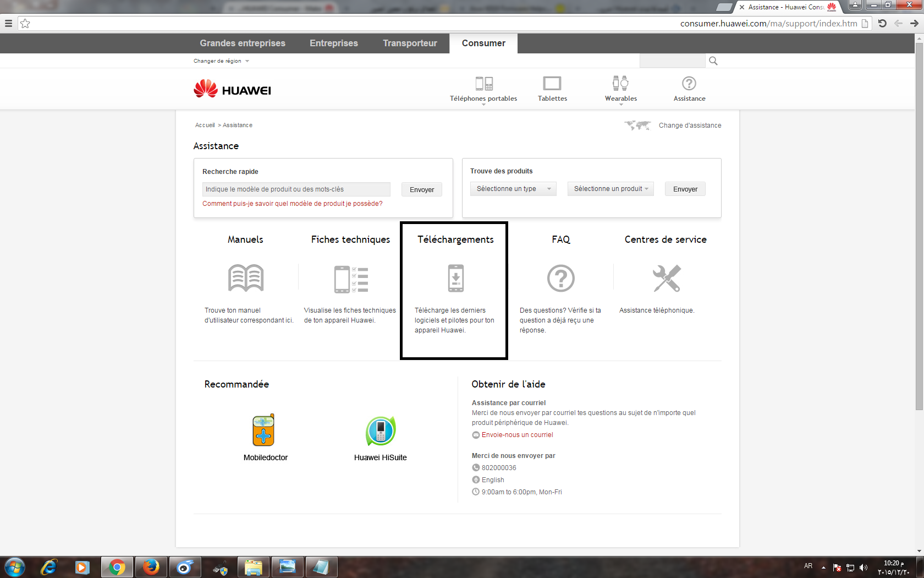
Task: Switch to Firefox in the taskbar
Action: tap(151, 567)
